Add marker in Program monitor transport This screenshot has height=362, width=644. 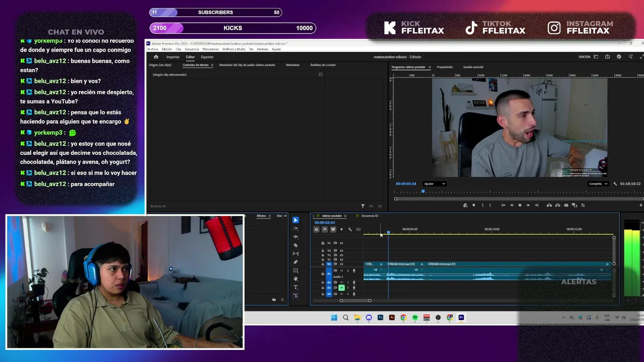point(473,205)
